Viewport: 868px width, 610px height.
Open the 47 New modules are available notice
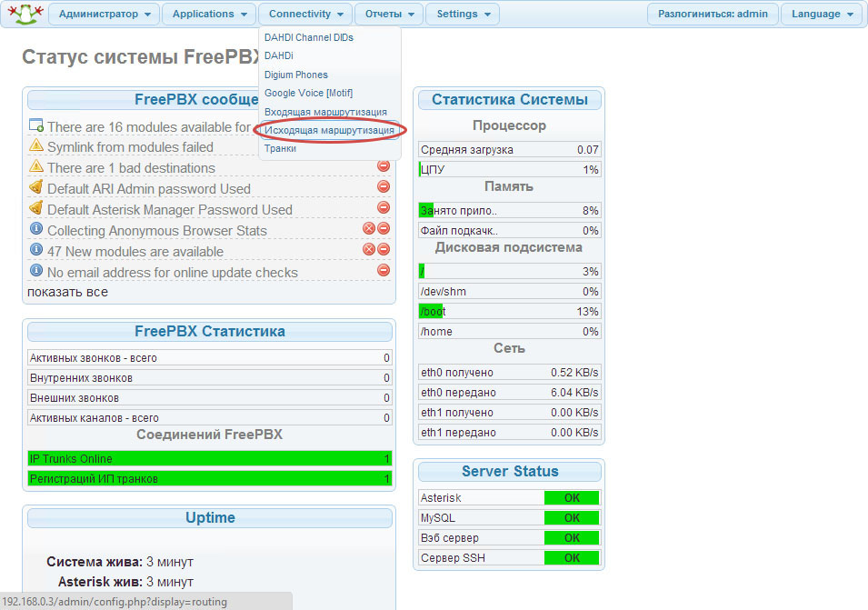coord(135,251)
